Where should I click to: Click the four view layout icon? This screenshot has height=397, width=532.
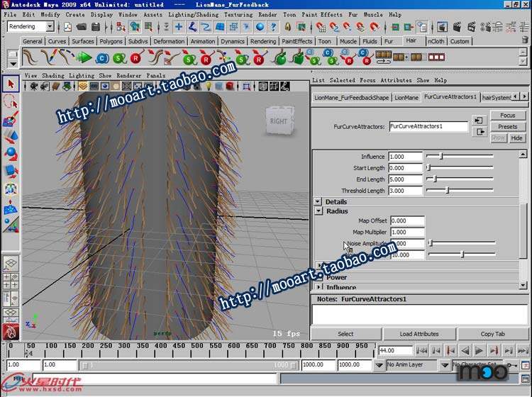11,281
